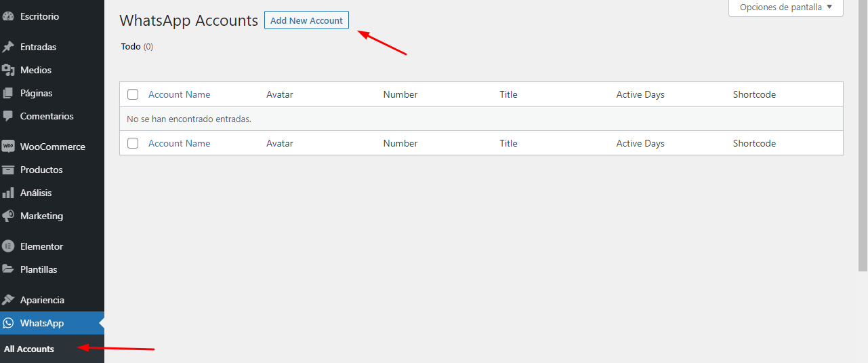Click the Análisis bar chart icon
Image resolution: width=868 pixels, height=363 pixels.
(x=8, y=193)
